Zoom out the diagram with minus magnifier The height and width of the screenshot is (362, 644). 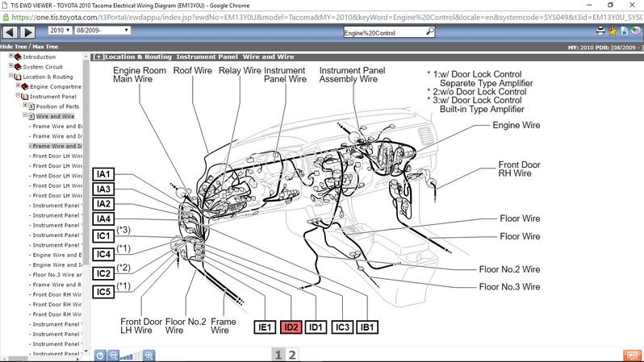(x=113, y=355)
